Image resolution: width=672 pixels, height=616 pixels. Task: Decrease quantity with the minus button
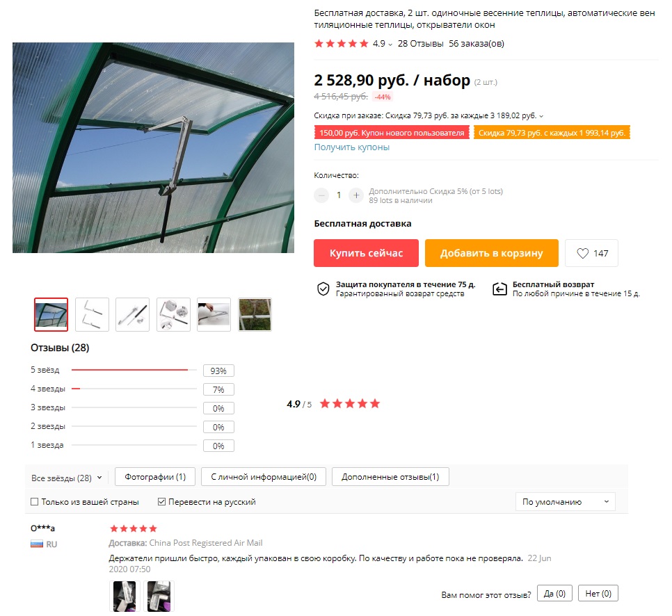tap(321, 195)
